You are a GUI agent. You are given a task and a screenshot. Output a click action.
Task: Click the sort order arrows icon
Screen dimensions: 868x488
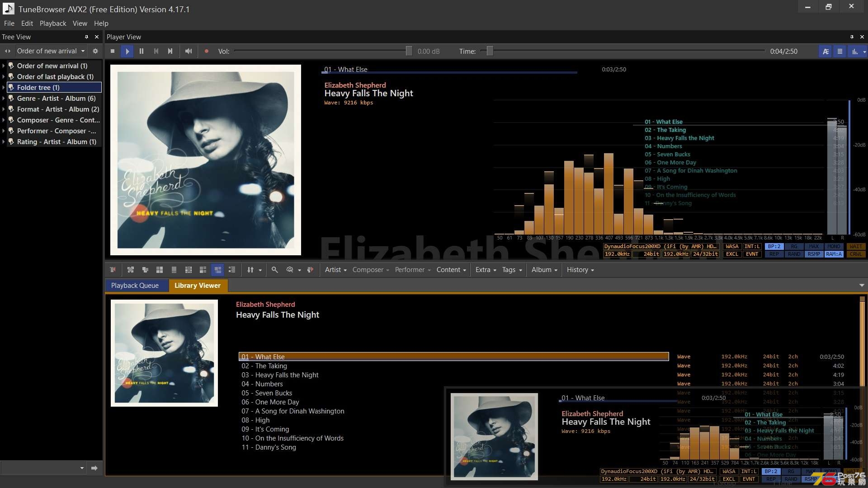(x=250, y=270)
